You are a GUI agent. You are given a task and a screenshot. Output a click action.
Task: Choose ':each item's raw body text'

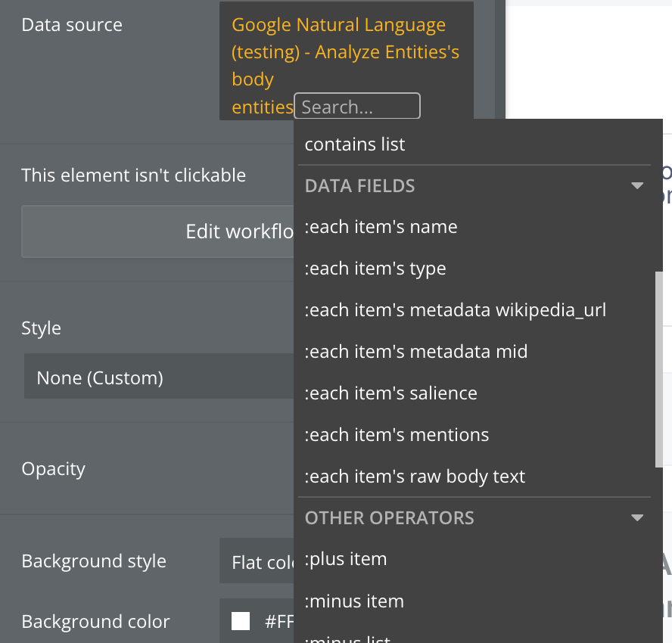click(x=415, y=477)
